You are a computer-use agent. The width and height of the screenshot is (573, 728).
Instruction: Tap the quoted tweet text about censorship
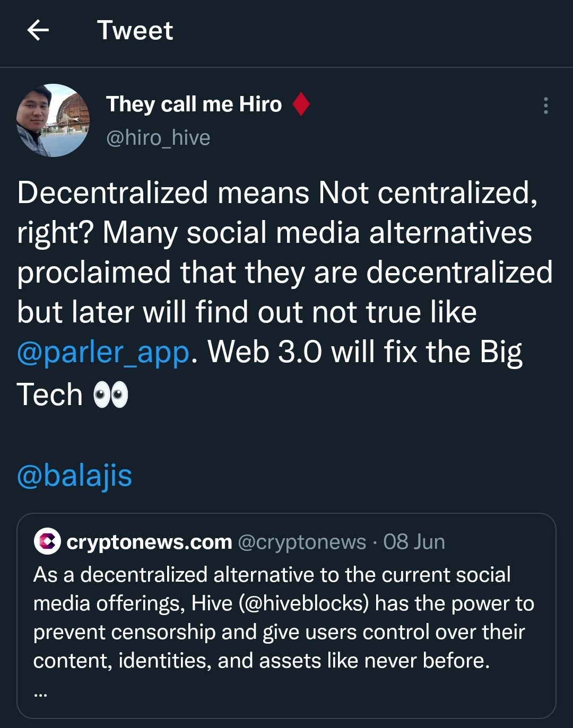284,618
